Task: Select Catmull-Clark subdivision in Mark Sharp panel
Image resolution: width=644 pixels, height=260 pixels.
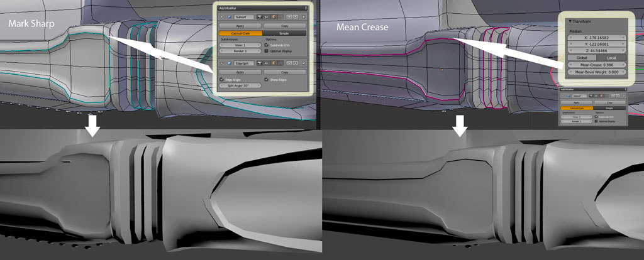Action: 241,33
